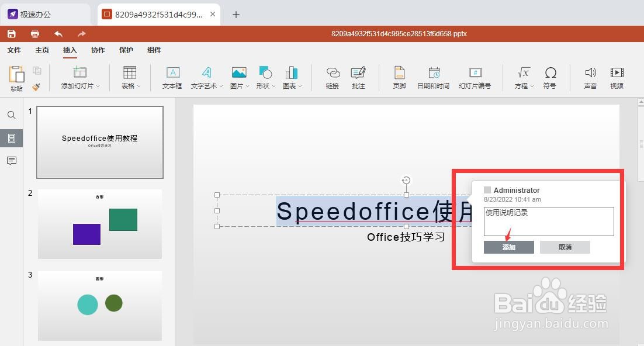Insert video (视频)
This screenshot has width=644, height=346.
tap(617, 77)
